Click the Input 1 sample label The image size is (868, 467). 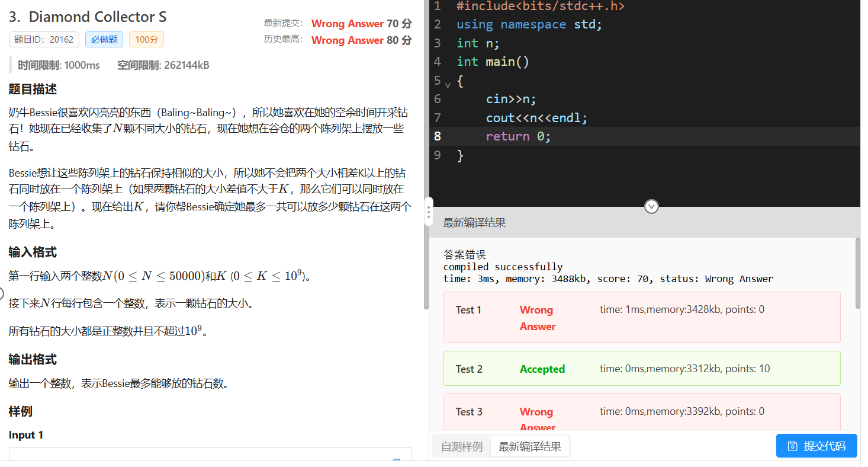click(26, 435)
